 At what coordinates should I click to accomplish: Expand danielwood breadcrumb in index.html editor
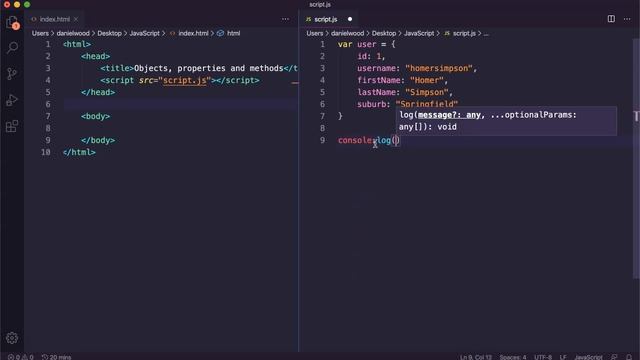coord(73,33)
